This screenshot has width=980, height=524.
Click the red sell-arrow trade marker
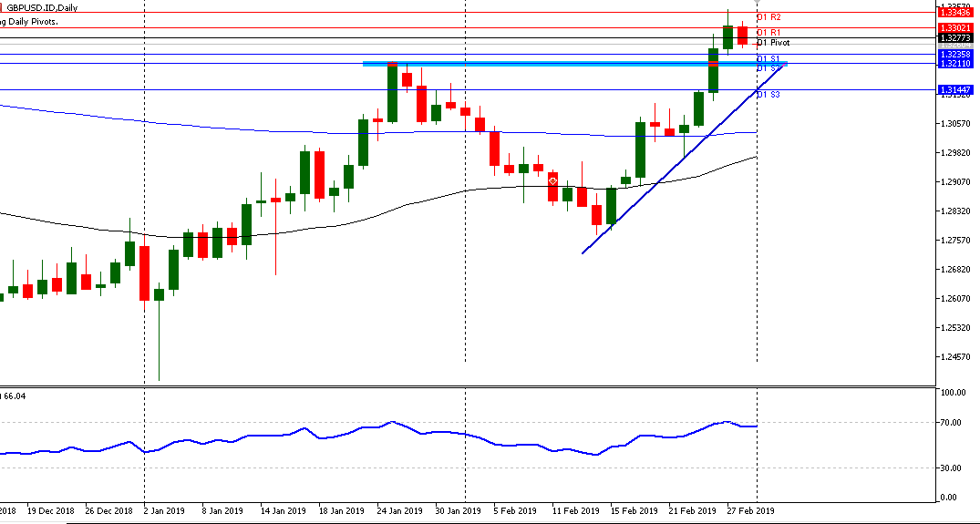[552, 181]
